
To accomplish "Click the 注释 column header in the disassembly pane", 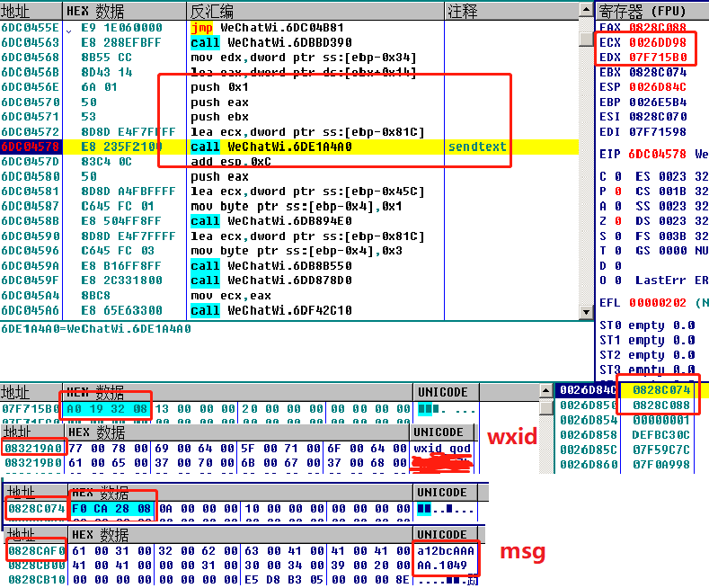I will click(511, 12).
